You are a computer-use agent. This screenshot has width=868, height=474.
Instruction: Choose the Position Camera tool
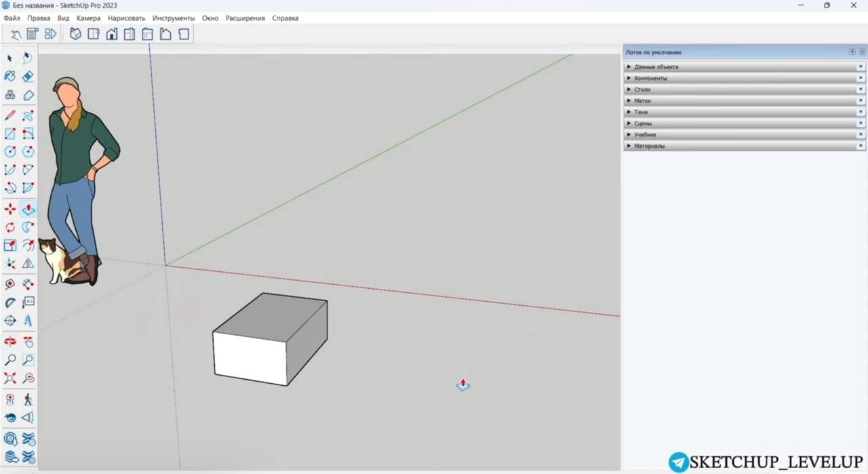(10, 399)
